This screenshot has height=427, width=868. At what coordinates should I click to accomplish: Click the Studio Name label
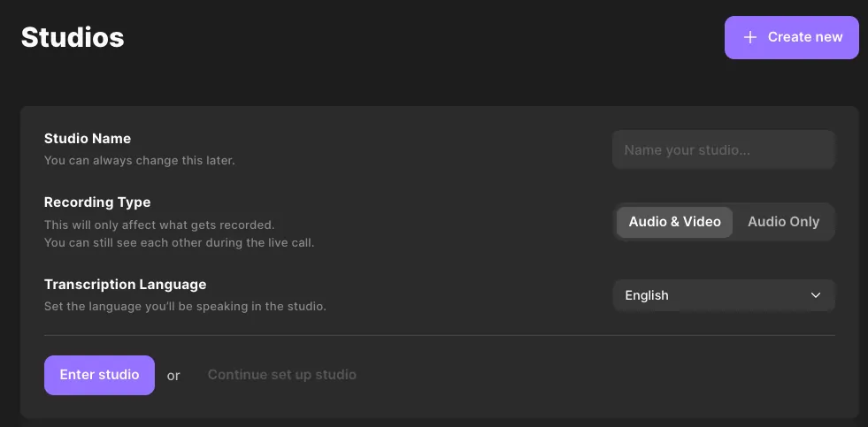click(x=88, y=138)
